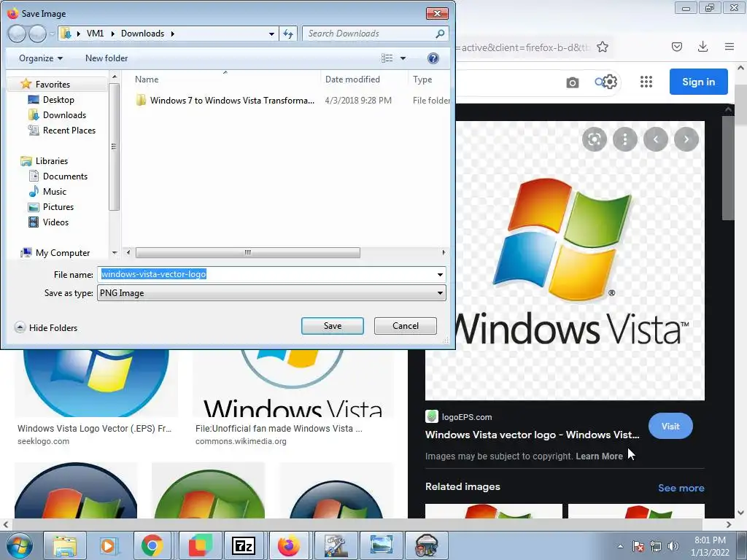This screenshot has width=747, height=560.
Task: Open the seeklogo.com Windows Vista Logo Vector result
Action: pos(94,428)
